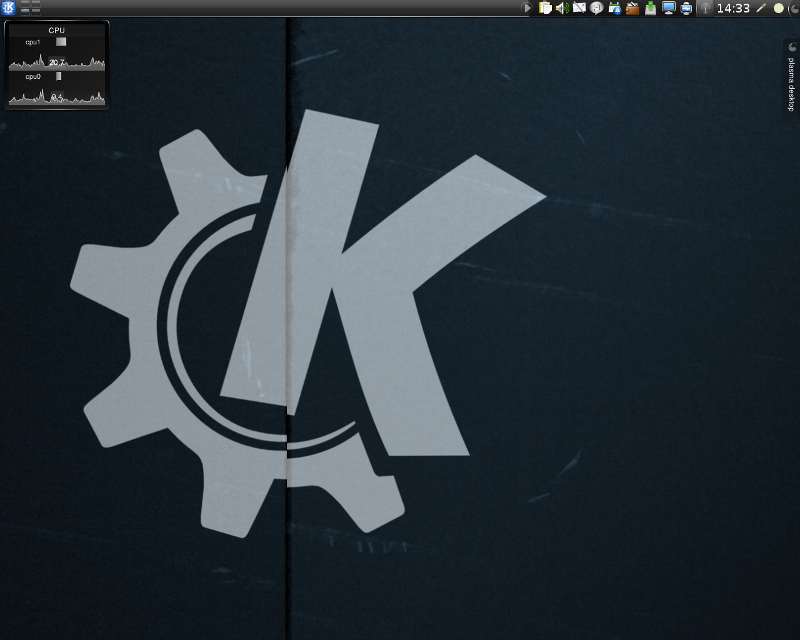Click the pencil icon next to the clock
The height and width of the screenshot is (640, 800).
tap(761, 8)
